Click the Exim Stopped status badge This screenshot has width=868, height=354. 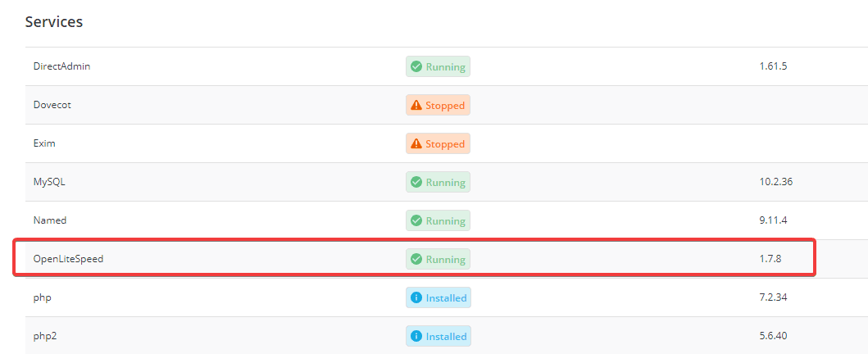pyautogui.click(x=438, y=143)
